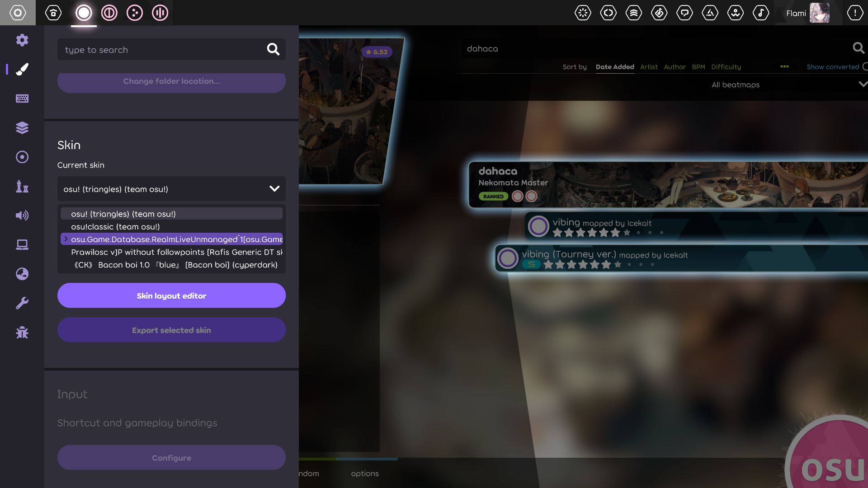The width and height of the screenshot is (868, 488).
Task: Select the osu! standard ruleset icon
Action: pyautogui.click(x=84, y=13)
